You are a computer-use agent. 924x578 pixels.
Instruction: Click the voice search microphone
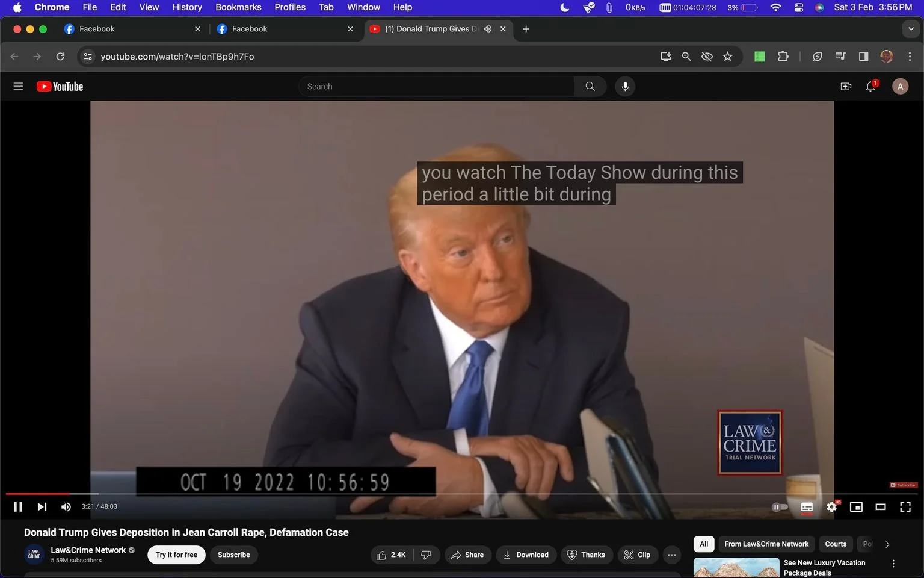click(x=625, y=87)
